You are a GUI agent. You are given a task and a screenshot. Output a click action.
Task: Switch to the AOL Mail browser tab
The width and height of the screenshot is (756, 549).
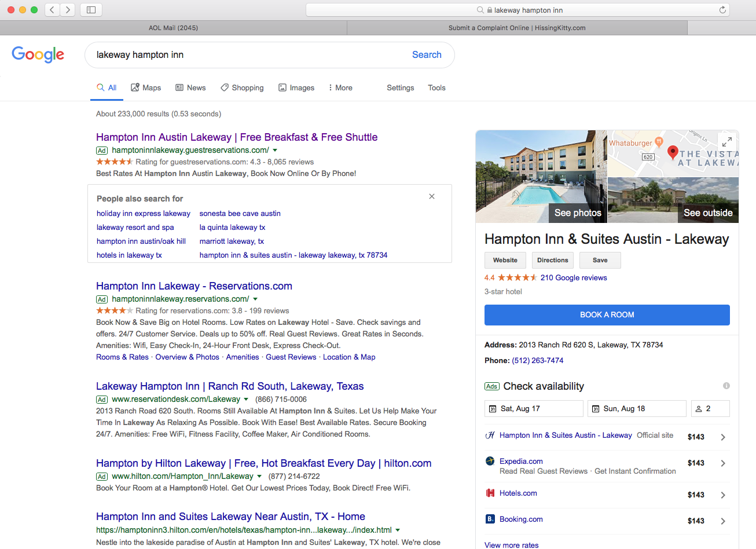point(173,28)
